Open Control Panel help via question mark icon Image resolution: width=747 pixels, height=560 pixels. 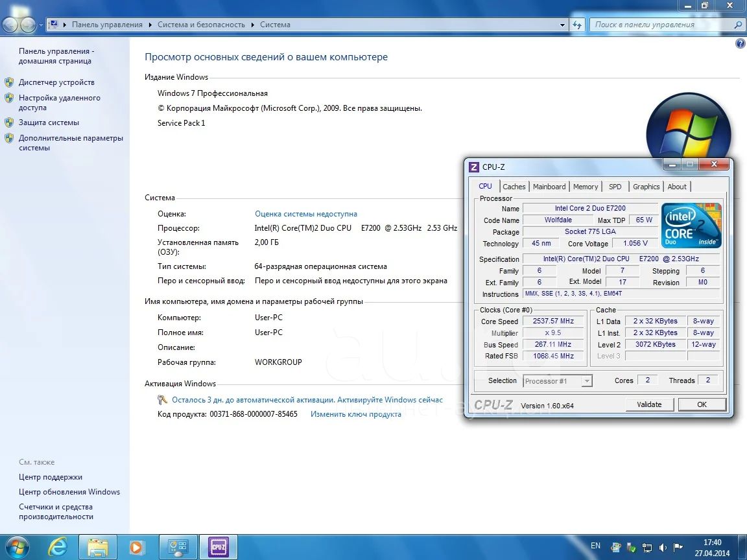(741, 44)
